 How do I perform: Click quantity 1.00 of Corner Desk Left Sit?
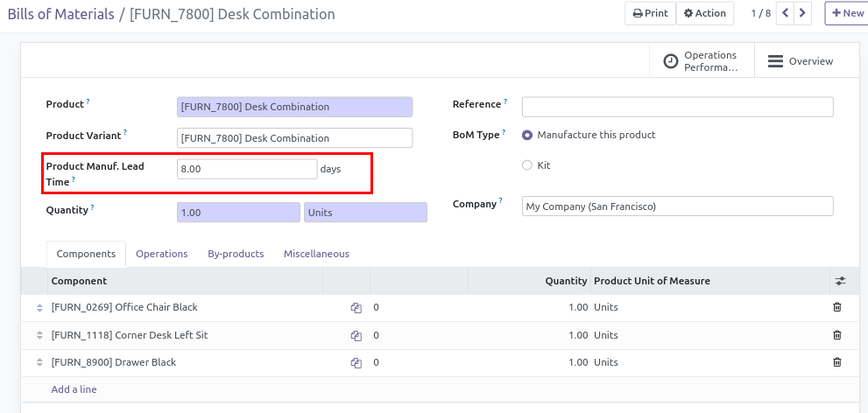click(x=578, y=335)
